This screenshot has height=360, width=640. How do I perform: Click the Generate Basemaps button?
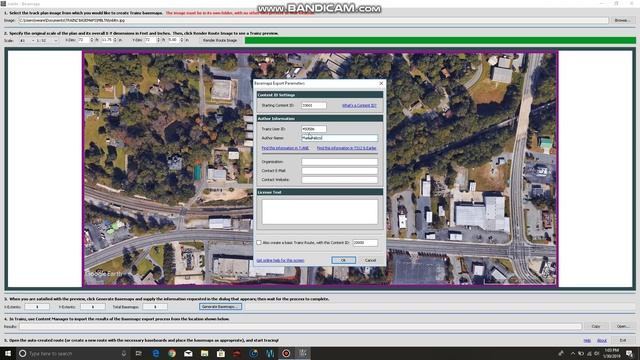coord(220,307)
